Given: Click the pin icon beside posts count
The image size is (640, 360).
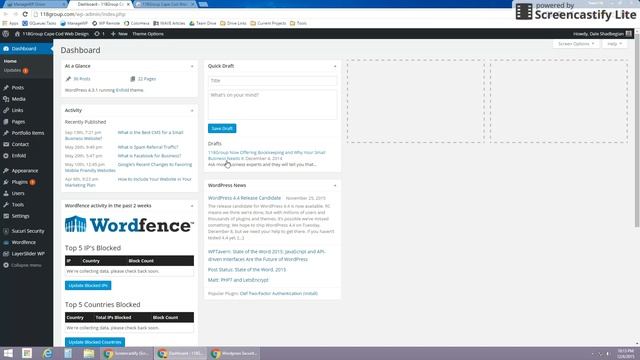Looking at the screenshot, I should point(68,79).
